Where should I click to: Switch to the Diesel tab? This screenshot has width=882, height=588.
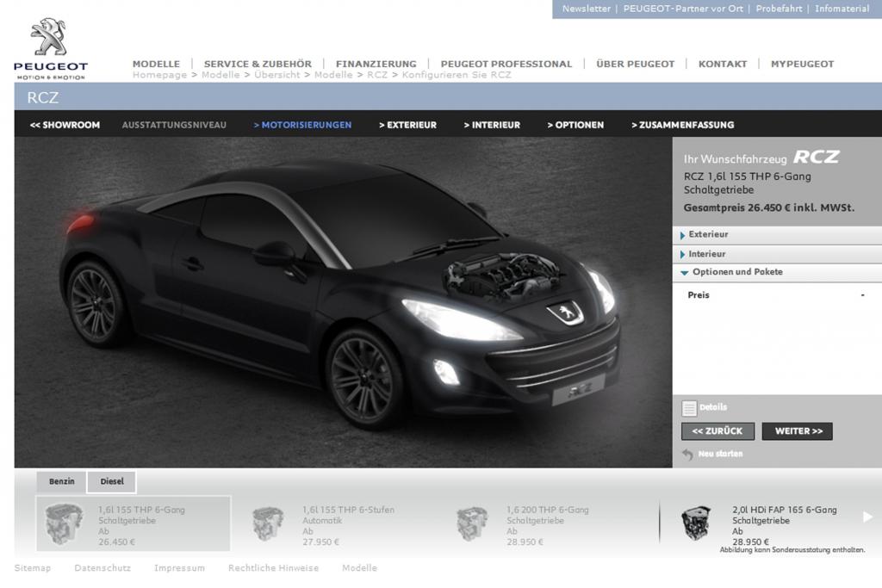pyautogui.click(x=111, y=482)
